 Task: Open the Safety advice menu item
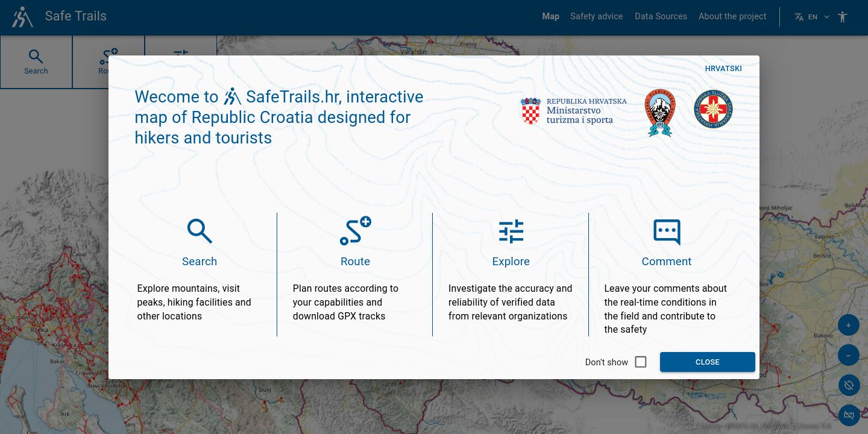(596, 16)
